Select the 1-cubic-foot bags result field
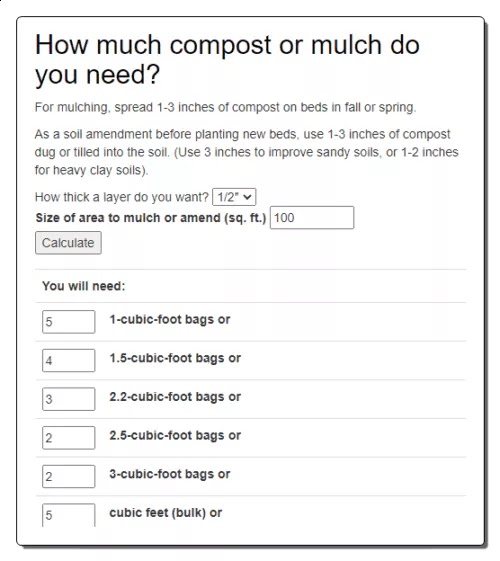The width and height of the screenshot is (500, 561). tap(69, 322)
